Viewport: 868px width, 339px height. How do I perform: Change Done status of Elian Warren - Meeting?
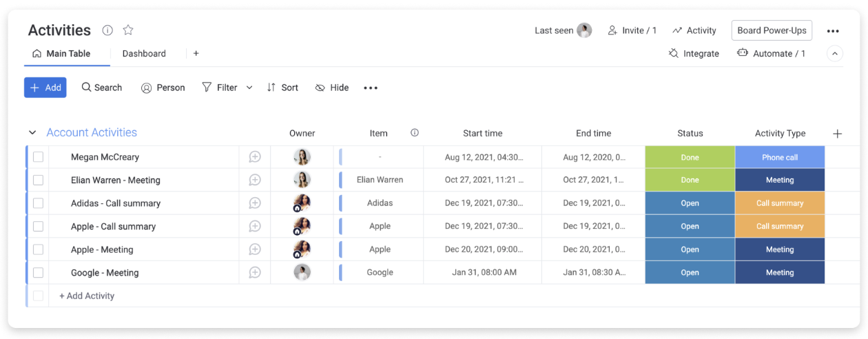[x=690, y=181]
